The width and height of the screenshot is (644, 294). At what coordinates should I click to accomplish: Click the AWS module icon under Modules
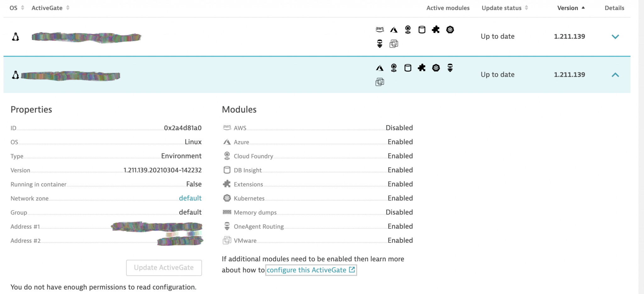coord(227,127)
